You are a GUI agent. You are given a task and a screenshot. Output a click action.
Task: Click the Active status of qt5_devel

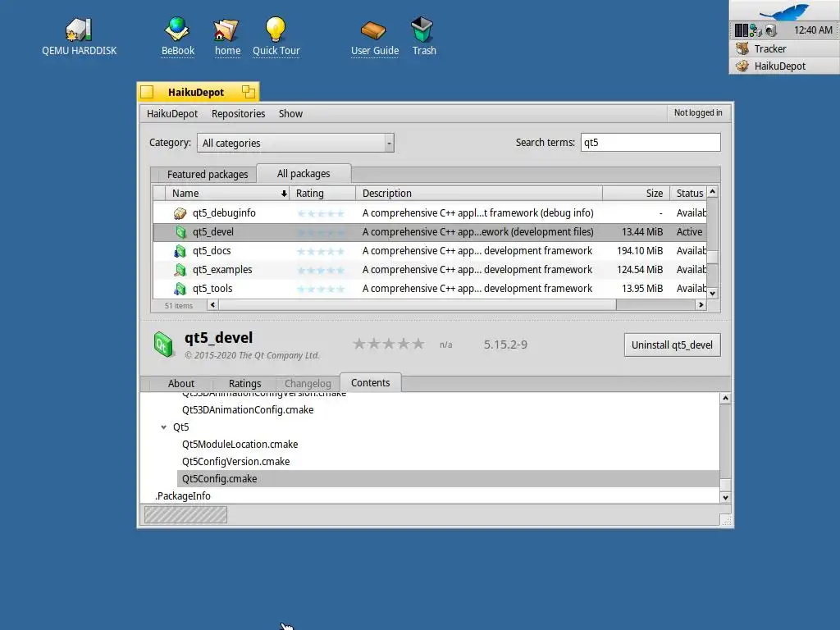[689, 232]
